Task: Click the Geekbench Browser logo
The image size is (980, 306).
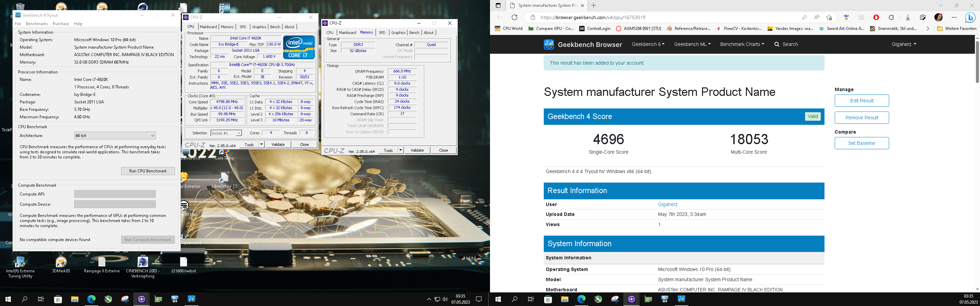Action: click(583, 45)
